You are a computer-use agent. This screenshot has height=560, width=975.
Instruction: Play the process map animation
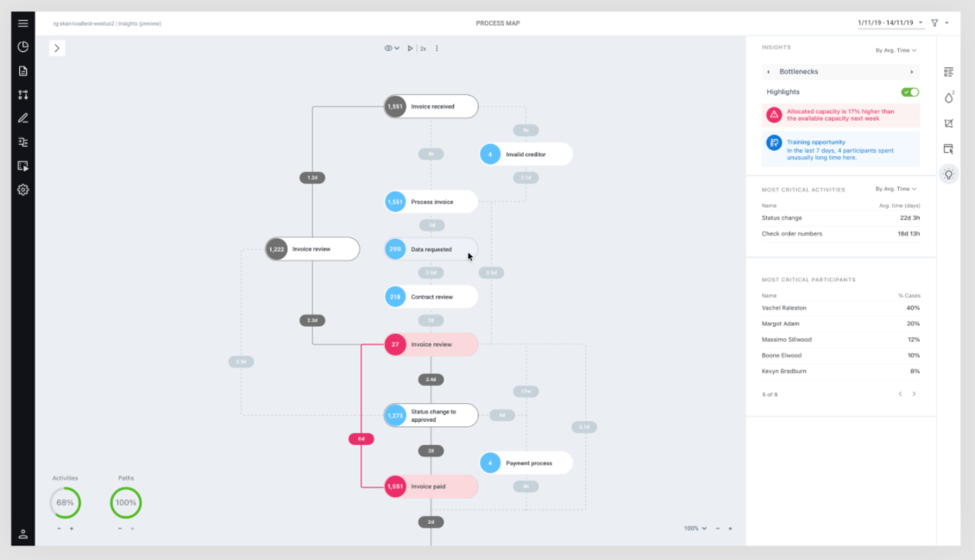(x=410, y=48)
